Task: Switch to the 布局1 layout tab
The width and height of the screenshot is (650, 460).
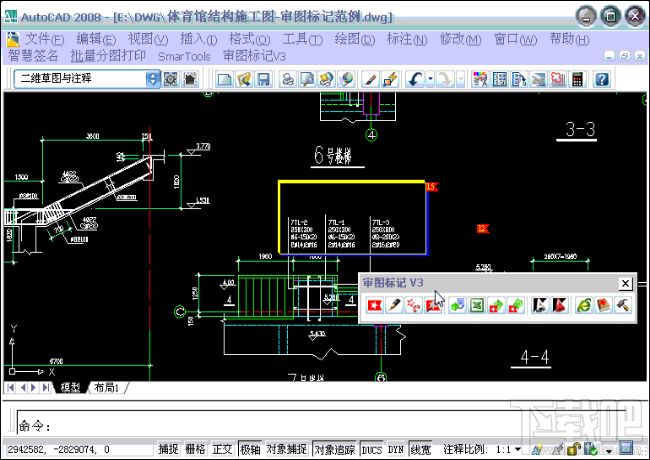Action: 107,388
